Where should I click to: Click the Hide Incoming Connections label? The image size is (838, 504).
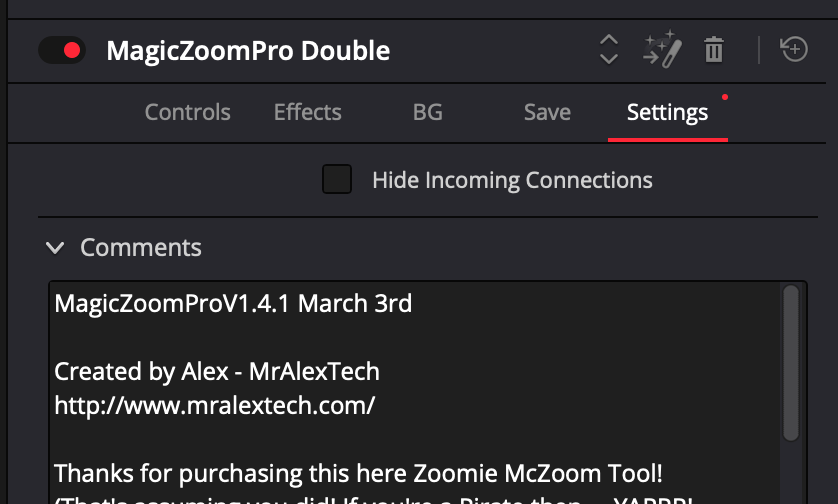click(512, 181)
